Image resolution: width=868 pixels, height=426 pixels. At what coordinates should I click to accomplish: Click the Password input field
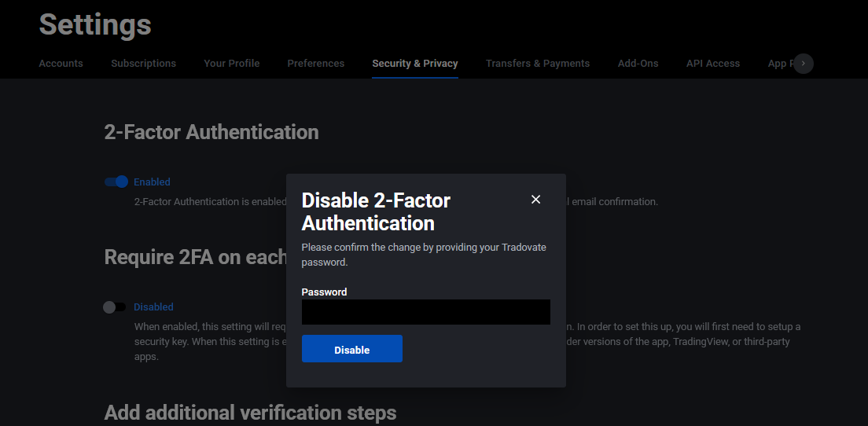tap(425, 312)
